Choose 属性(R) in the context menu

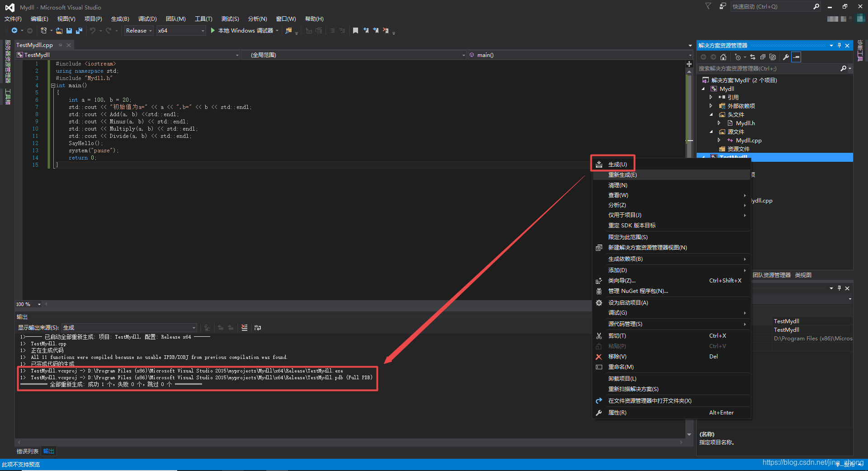(671, 413)
